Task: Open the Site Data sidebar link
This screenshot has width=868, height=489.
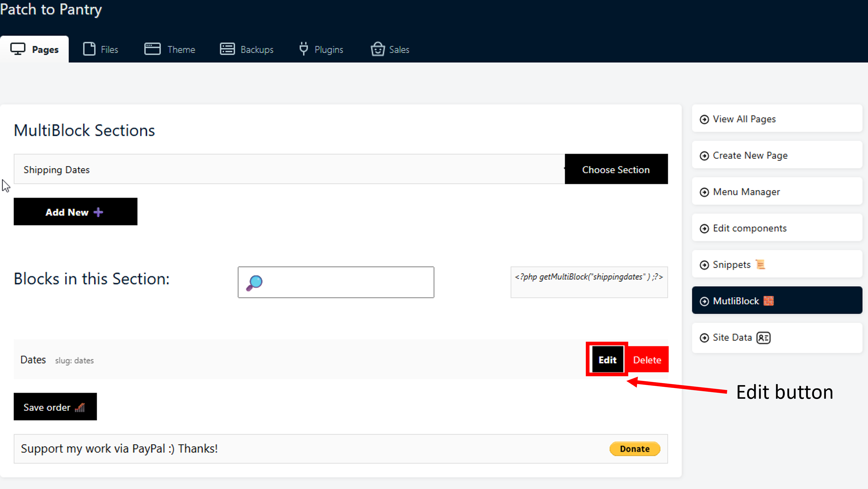Action: point(777,338)
